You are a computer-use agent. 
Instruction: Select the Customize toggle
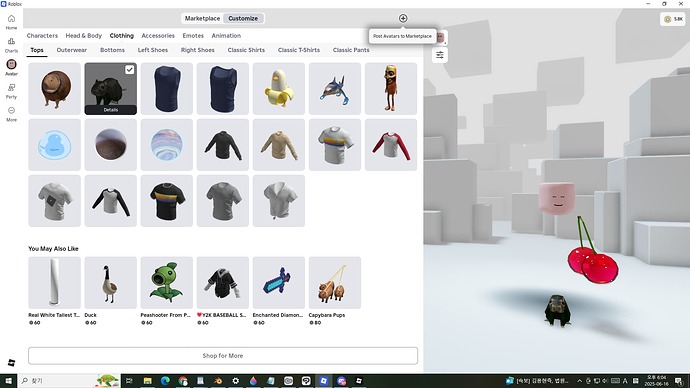tap(243, 18)
